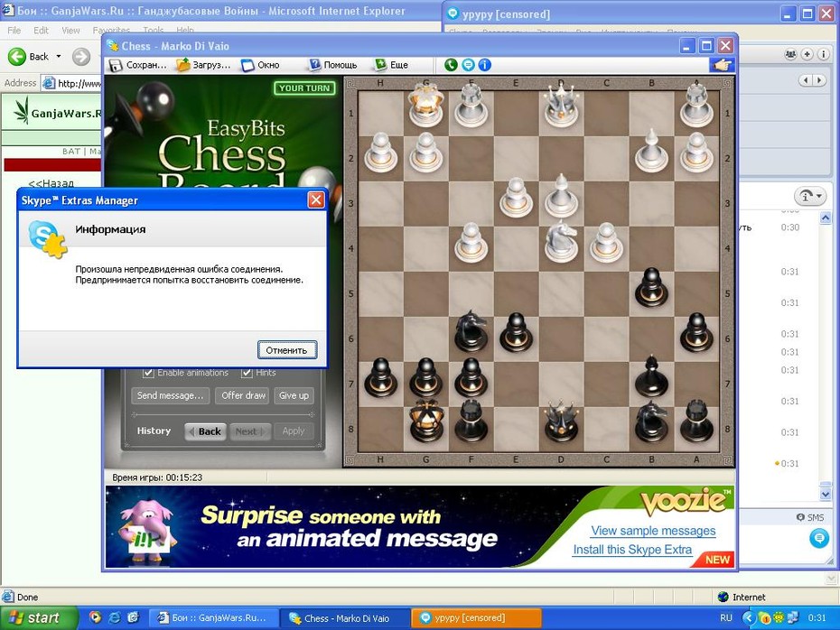Click the History Apply button
Viewport: 840px width, 630px height.
[x=293, y=431]
